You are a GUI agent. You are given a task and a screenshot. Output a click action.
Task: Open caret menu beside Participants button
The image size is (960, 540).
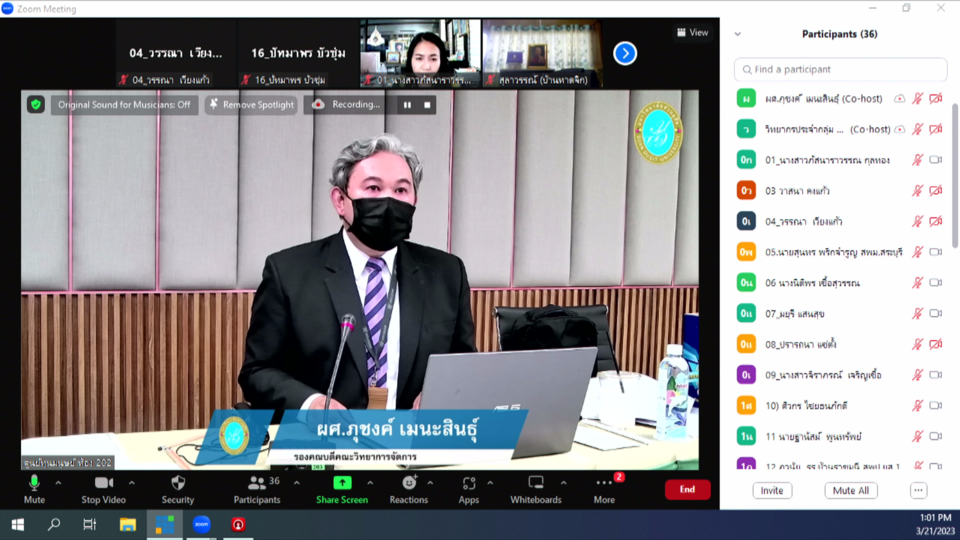tap(296, 483)
